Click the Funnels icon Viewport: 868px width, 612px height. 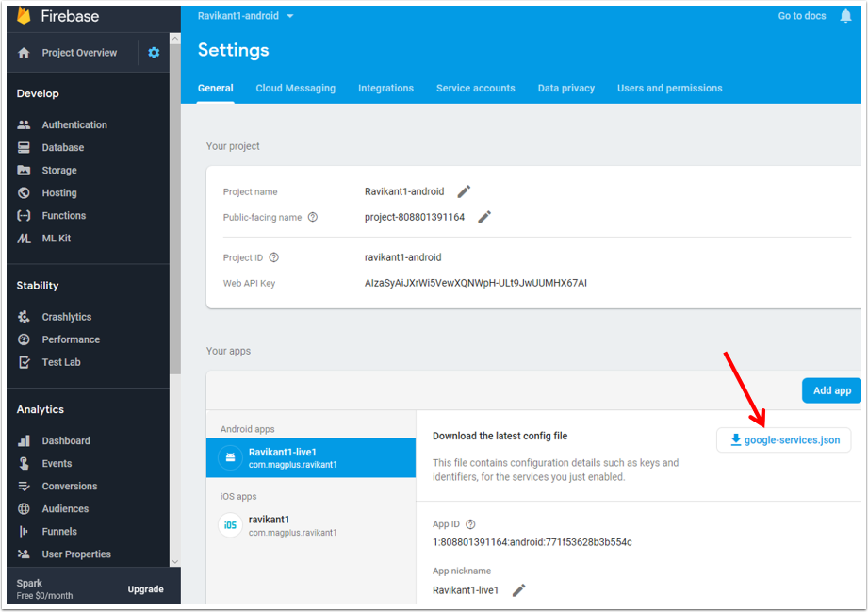24,532
